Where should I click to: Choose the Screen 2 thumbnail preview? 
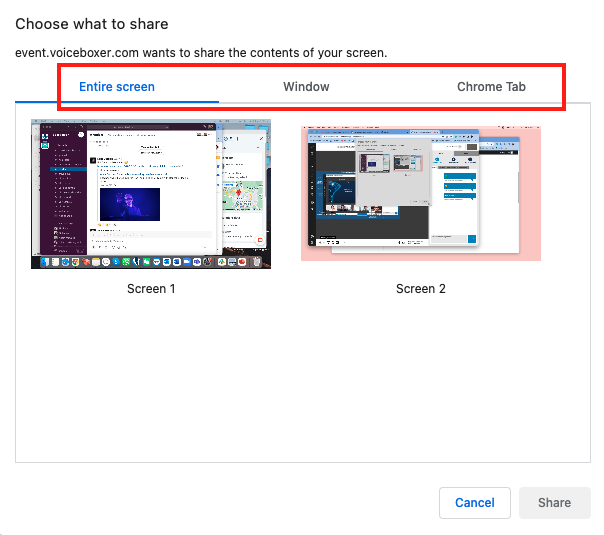(x=421, y=193)
